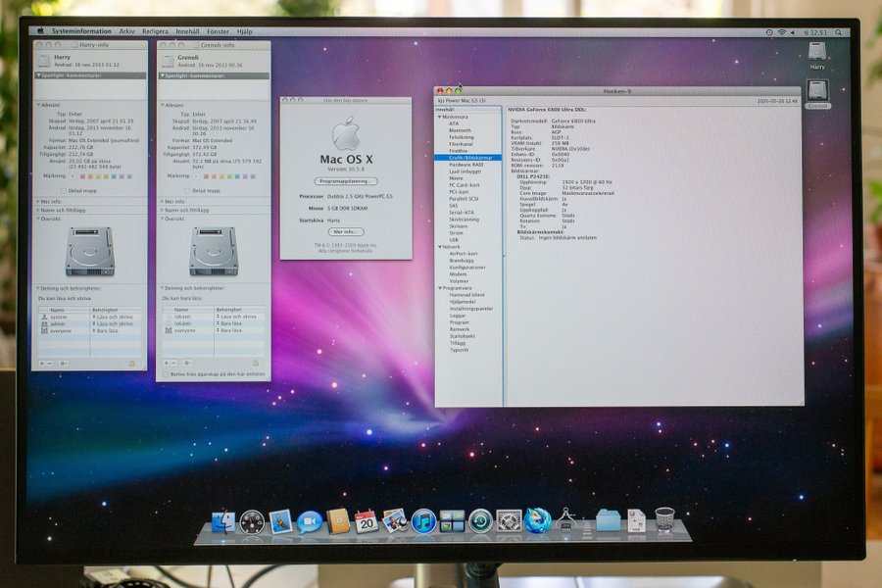Screen dimensions: 882x588
Task: Open the blue folder stack in Dock
Action: (x=608, y=521)
